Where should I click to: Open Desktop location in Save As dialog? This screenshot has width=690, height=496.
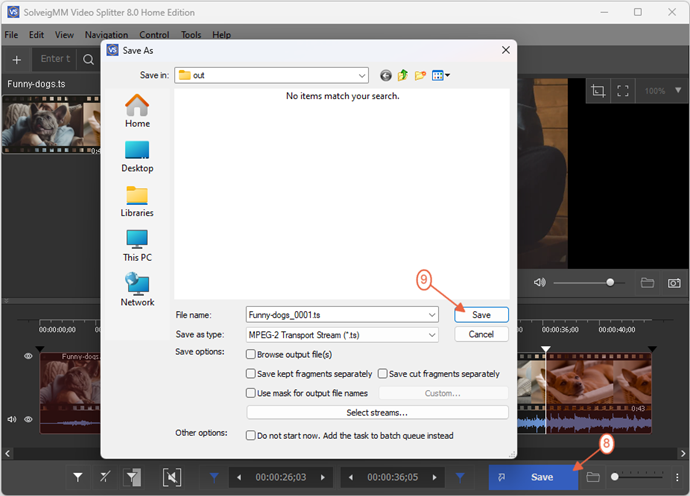[x=137, y=157]
